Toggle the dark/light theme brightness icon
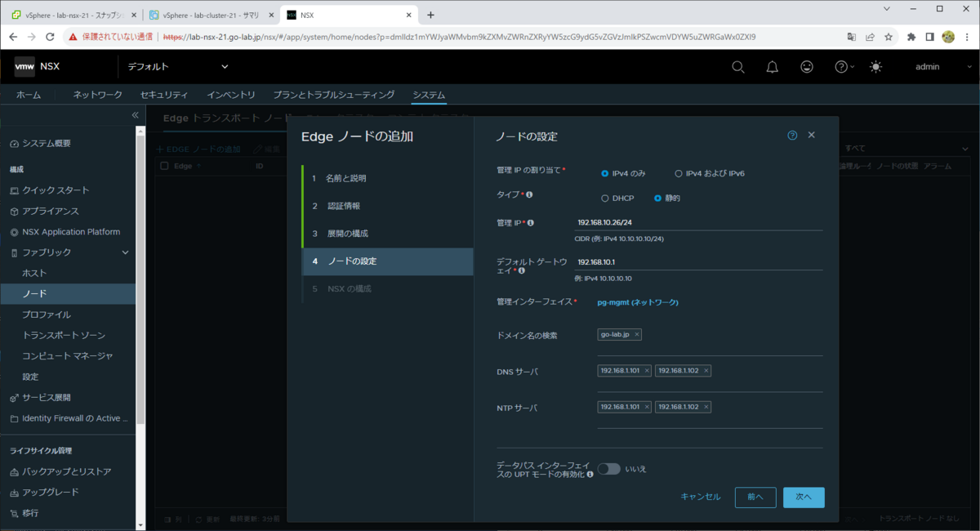This screenshot has width=980, height=531. pyautogui.click(x=875, y=67)
